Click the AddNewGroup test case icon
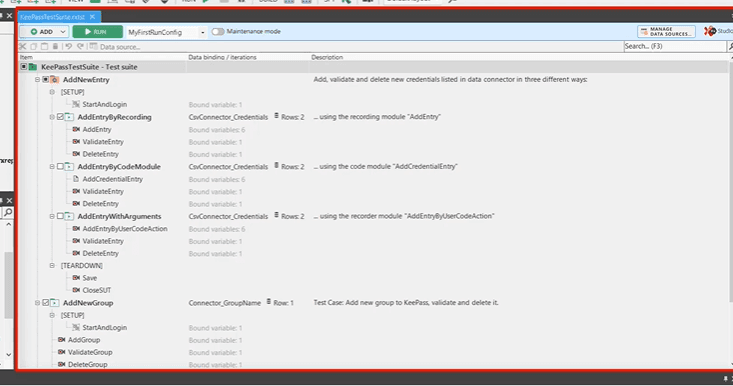This screenshot has width=733, height=386. [55, 303]
